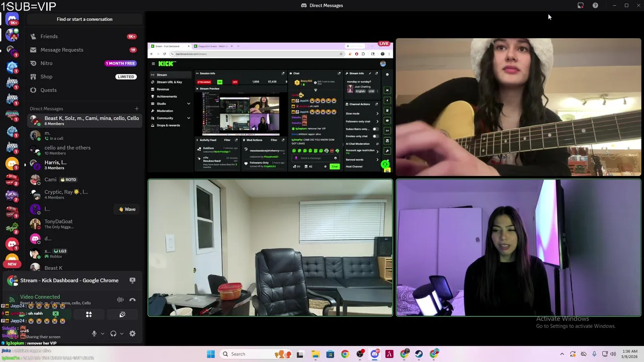Open the volume icon in system tray
644x362 pixels.
pyautogui.click(x=613, y=354)
